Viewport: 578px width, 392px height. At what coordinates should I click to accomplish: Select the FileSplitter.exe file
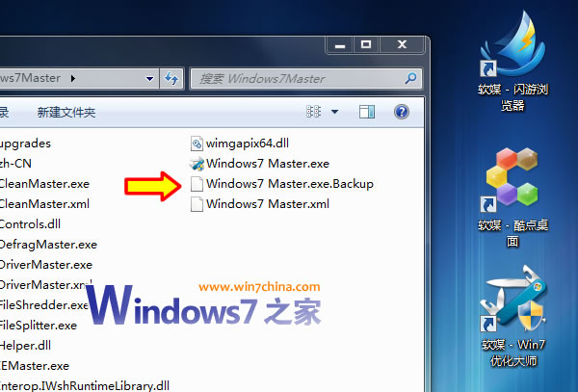click(39, 326)
